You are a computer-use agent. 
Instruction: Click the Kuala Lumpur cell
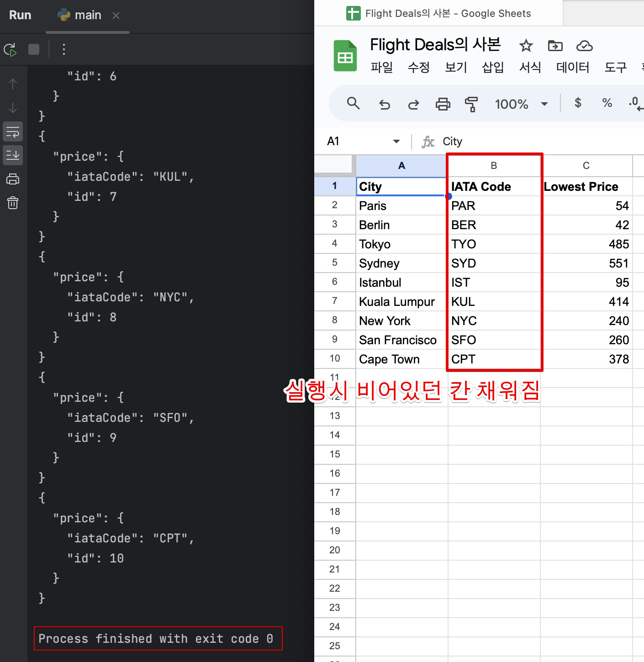tap(401, 302)
